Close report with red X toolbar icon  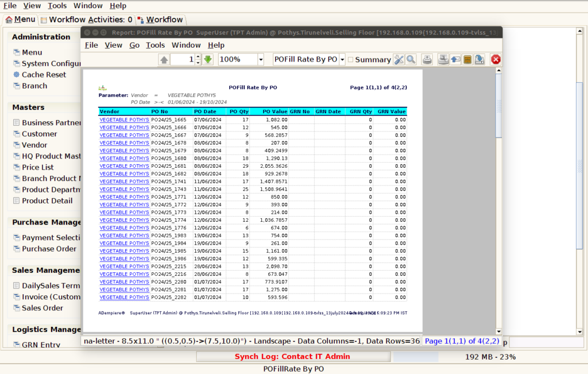click(496, 59)
